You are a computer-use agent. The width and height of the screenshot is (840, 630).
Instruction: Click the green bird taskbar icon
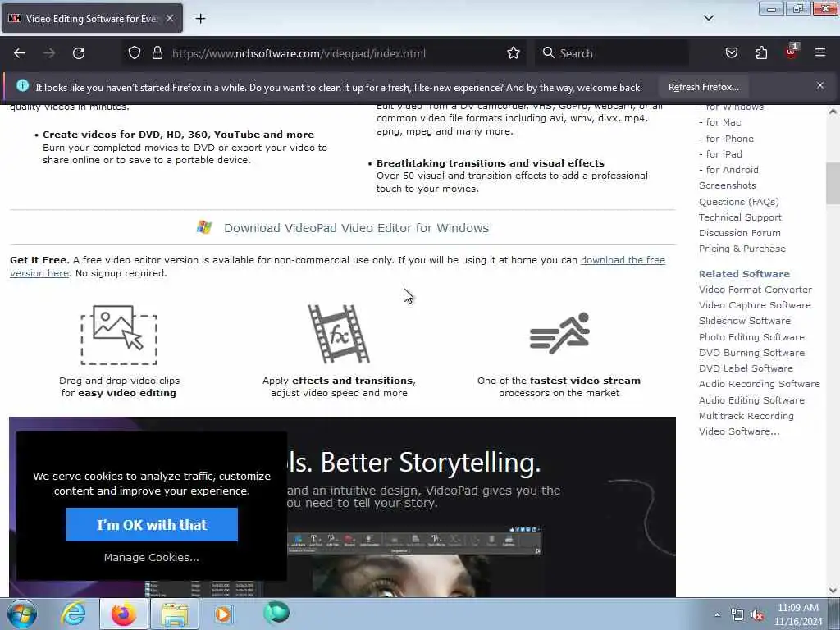pos(276,613)
